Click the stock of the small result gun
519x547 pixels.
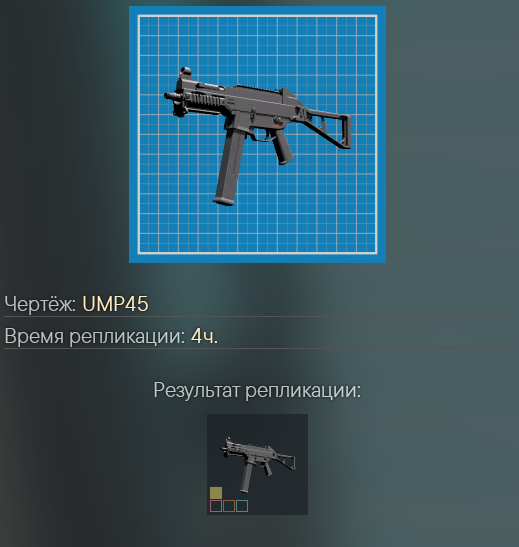pyautogui.click(x=283, y=461)
